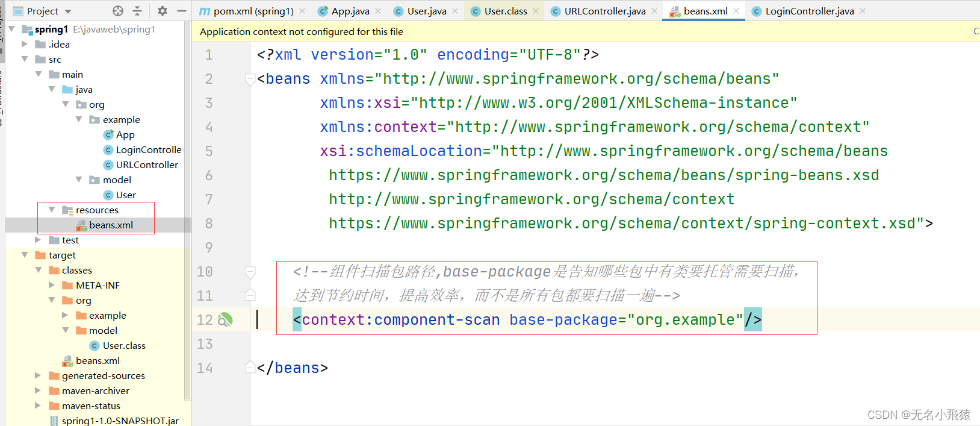The height and width of the screenshot is (426, 980).
Task: Click the META-INF folder icon
Action: click(67, 285)
